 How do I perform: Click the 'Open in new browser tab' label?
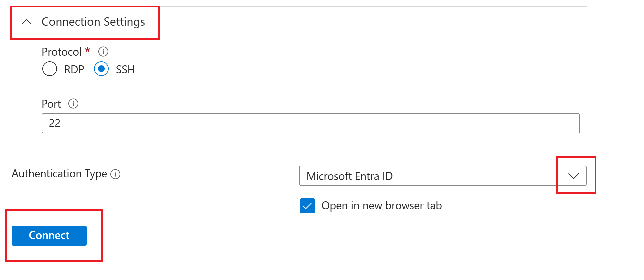pos(382,206)
